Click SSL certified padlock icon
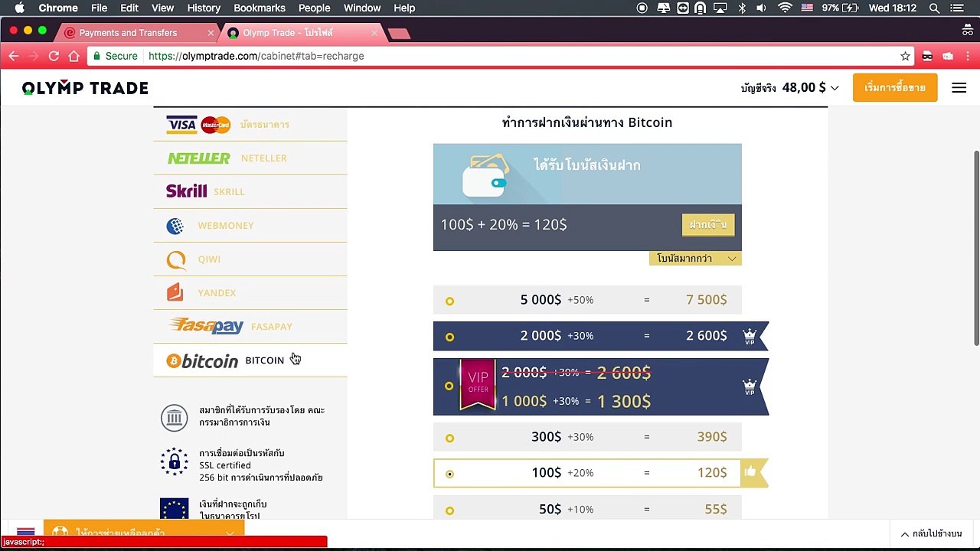980x551 pixels. (x=174, y=461)
